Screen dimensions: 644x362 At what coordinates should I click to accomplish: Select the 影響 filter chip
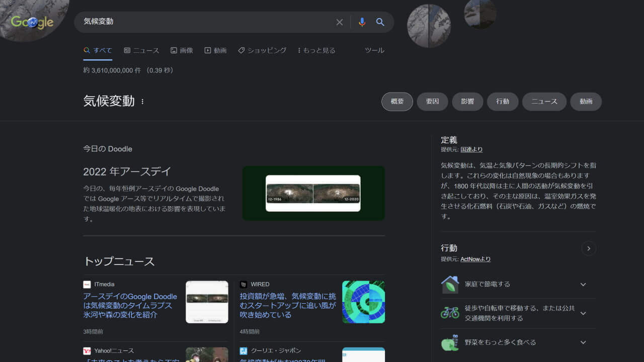467,102
